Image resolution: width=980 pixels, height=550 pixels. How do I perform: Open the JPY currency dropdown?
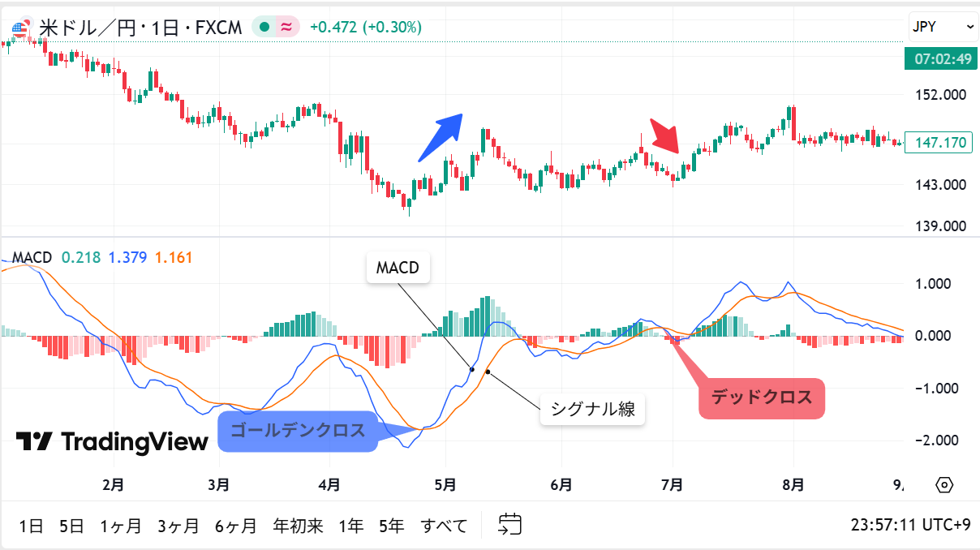pyautogui.click(x=943, y=27)
